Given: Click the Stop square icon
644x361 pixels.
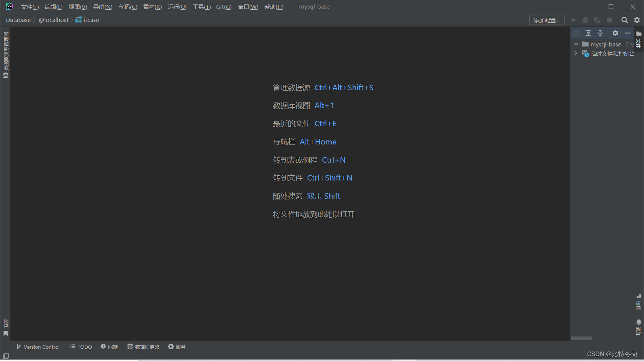Looking at the screenshot, I should tap(609, 20).
